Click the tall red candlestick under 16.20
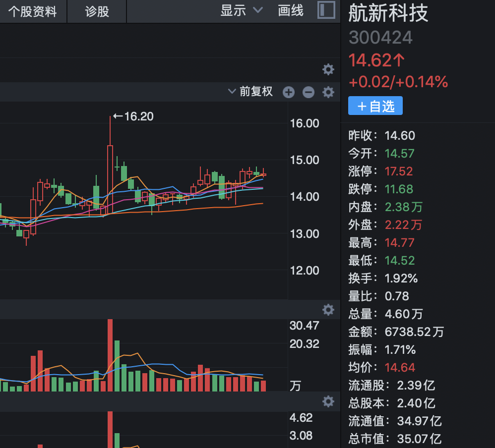The height and width of the screenshot is (448, 495). [110, 178]
